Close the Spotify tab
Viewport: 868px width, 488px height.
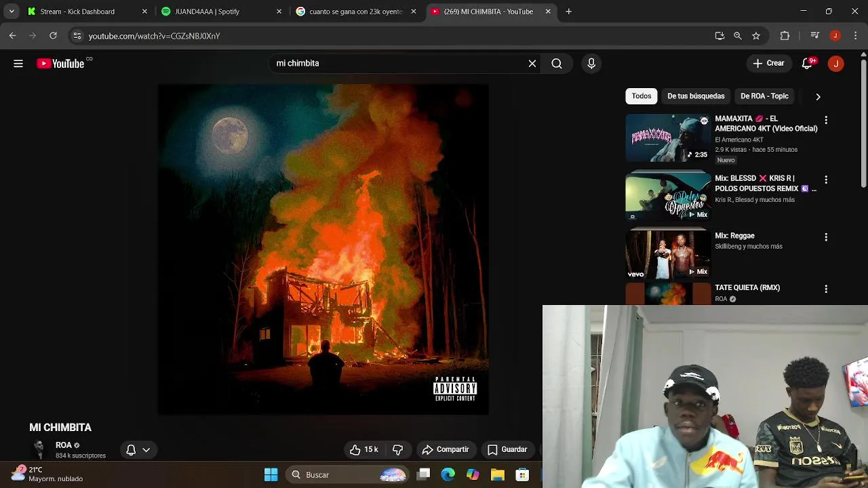pos(279,12)
